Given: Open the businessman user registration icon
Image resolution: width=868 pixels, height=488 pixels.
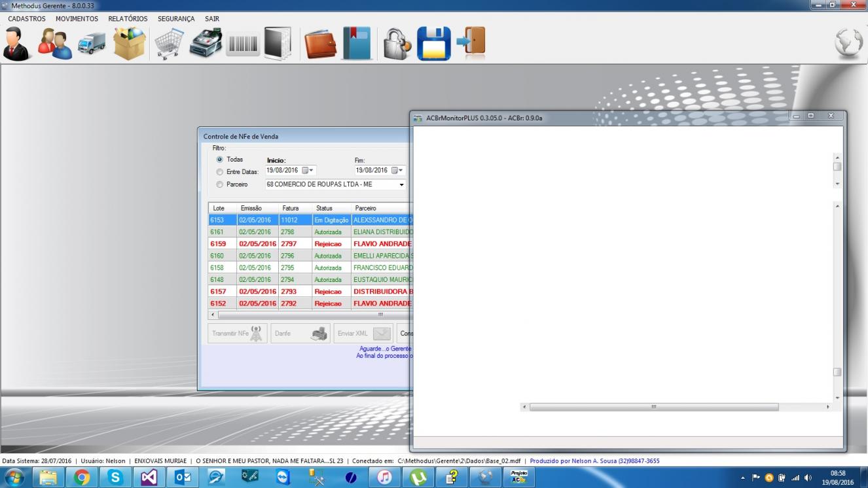Looking at the screenshot, I should 18,44.
